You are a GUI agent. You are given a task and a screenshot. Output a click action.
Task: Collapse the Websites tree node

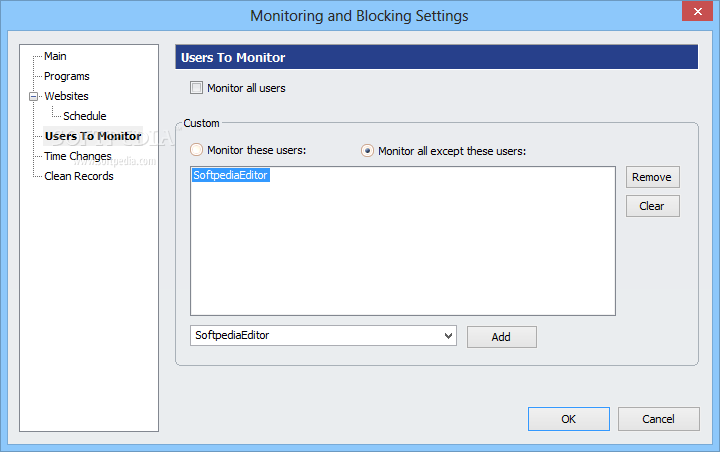tap(34, 96)
